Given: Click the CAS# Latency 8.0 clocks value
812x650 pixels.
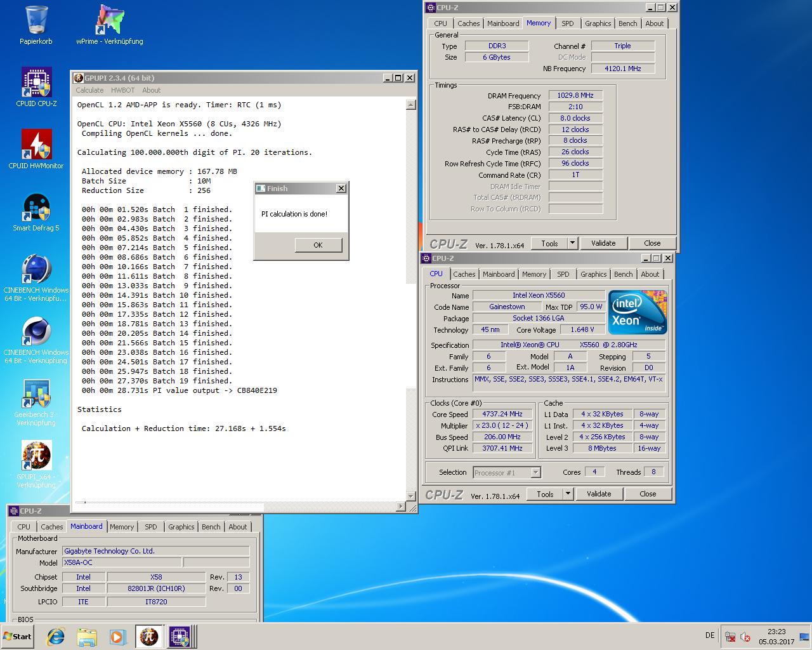Looking at the screenshot, I should point(575,118).
